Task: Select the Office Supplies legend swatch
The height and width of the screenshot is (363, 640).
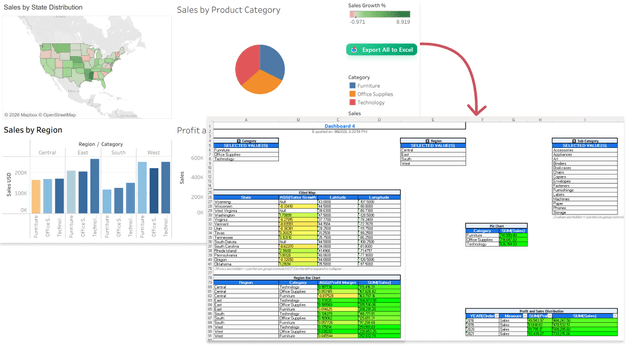Action: pyautogui.click(x=353, y=94)
